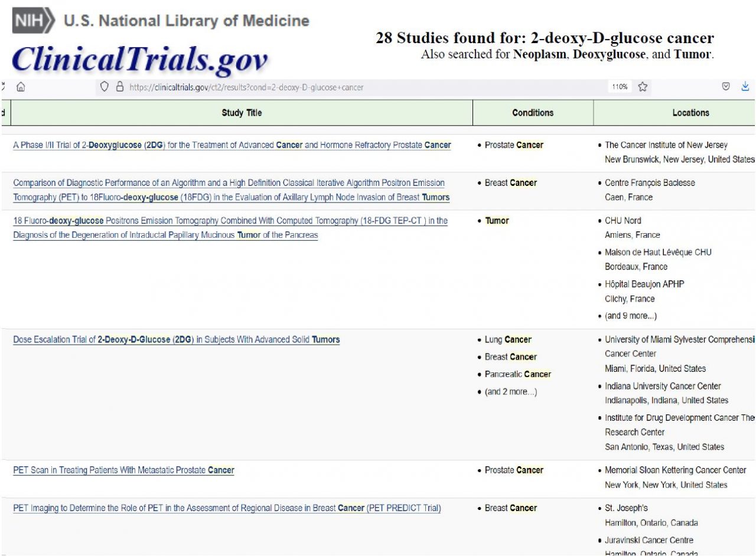The height and width of the screenshot is (556, 756).
Task: Open the Phase I/II 2-Deoxyglucose trial link
Action: 232,145
